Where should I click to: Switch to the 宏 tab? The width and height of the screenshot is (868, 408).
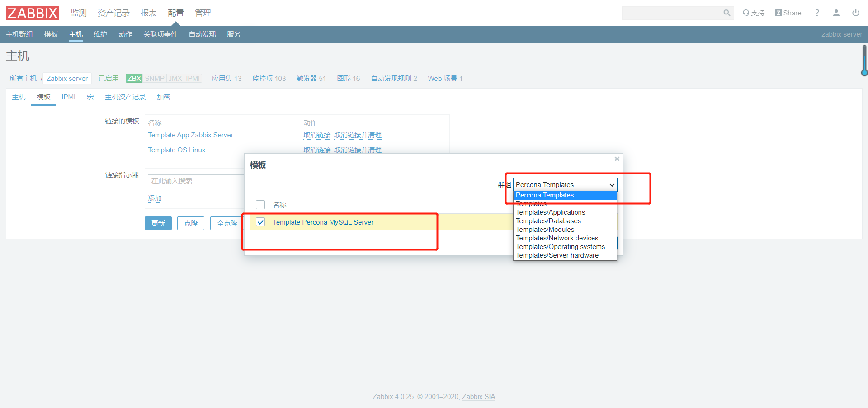(90, 97)
